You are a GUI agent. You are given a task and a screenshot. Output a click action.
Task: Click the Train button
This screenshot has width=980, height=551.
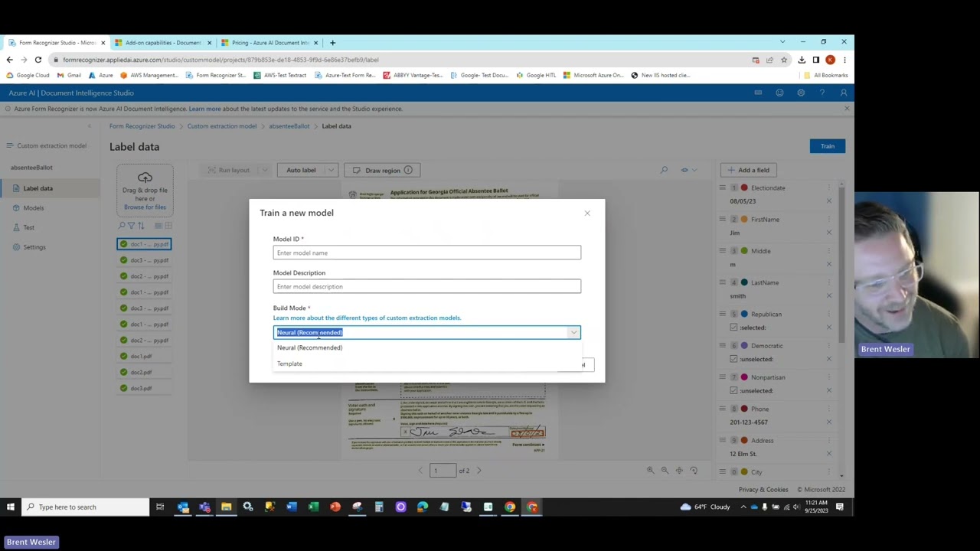pos(828,146)
